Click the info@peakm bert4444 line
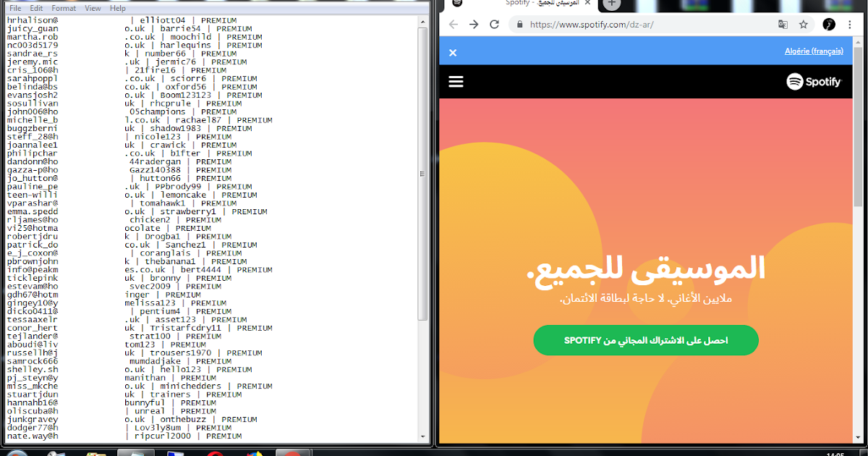The height and width of the screenshot is (456, 868). pos(140,270)
